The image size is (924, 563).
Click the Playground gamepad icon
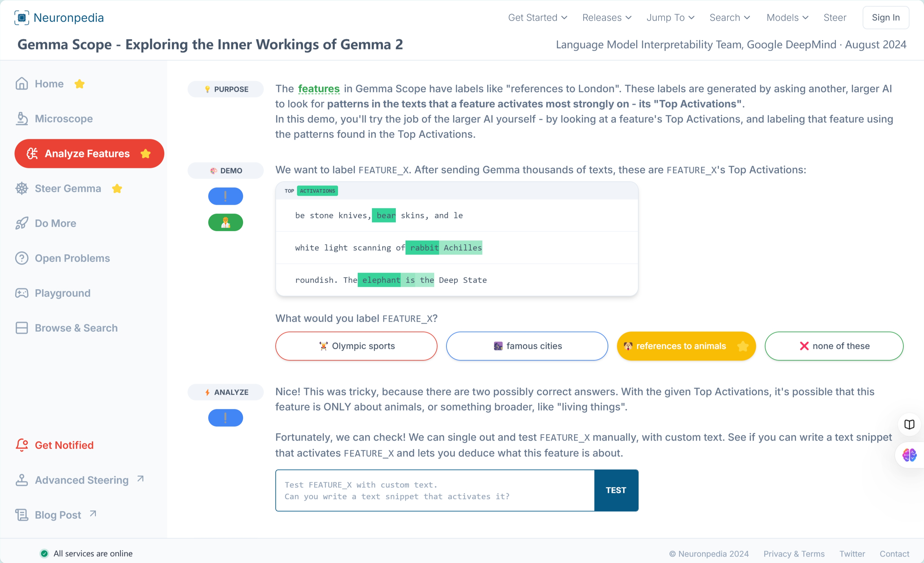pos(22,293)
